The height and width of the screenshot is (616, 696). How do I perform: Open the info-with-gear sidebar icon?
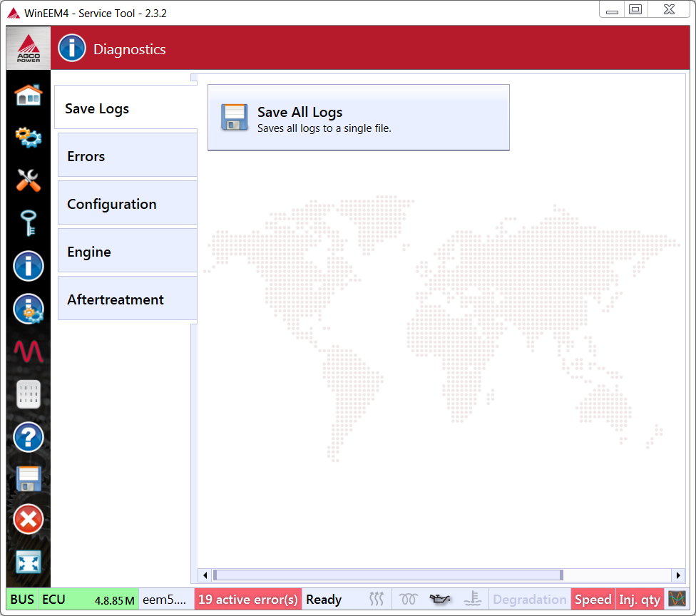[x=29, y=309]
